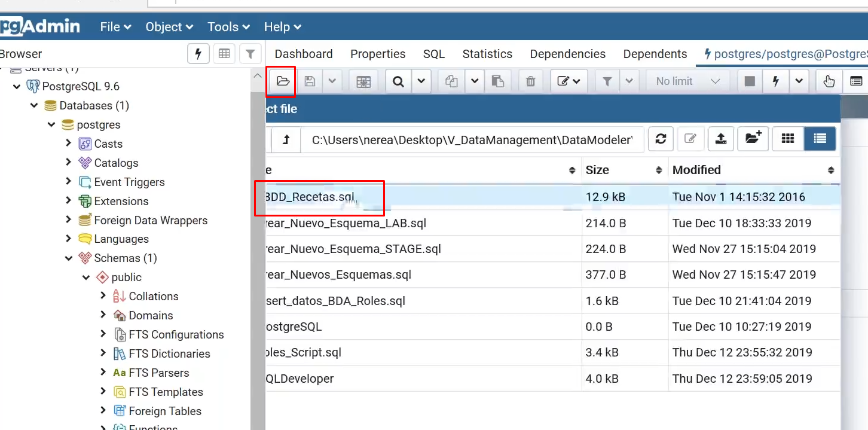Refresh the file listing in the dialog
The height and width of the screenshot is (430, 868).
pos(661,139)
